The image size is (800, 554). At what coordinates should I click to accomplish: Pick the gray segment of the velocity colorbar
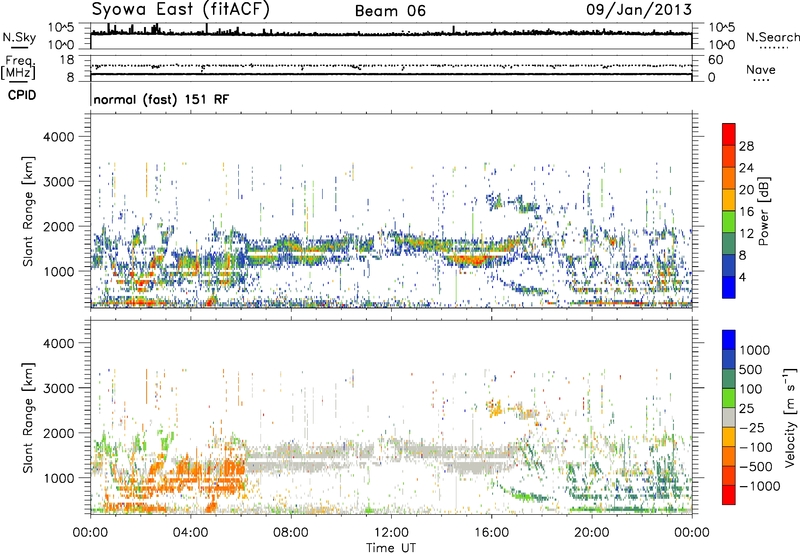tap(729, 418)
